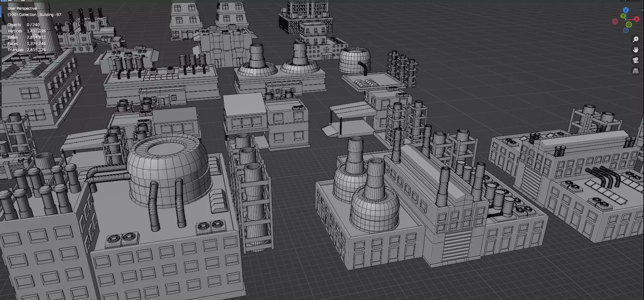The image size is (644, 300).
Task: Click the hand pan view button
Action: 636,50
